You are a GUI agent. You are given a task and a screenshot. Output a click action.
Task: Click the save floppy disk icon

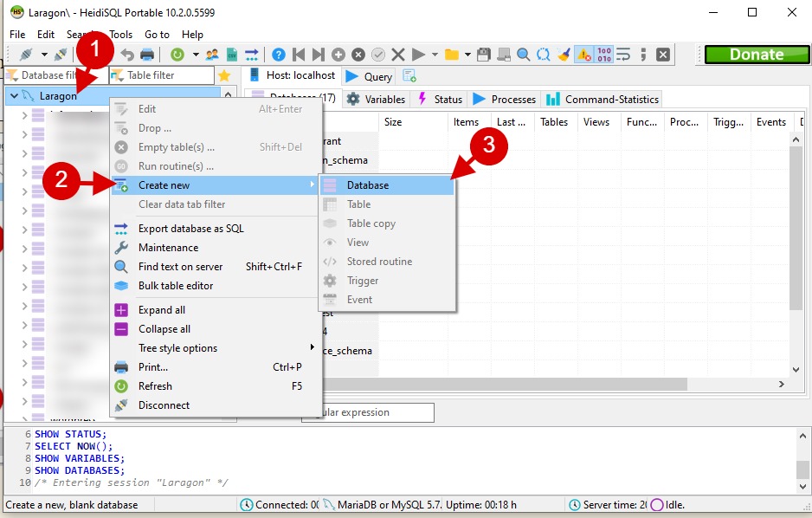pyautogui.click(x=484, y=55)
